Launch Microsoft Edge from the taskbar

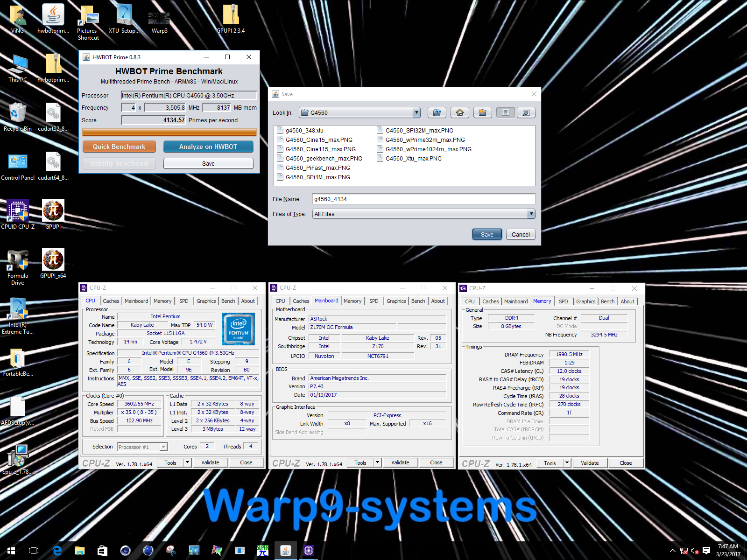(x=57, y=551)
